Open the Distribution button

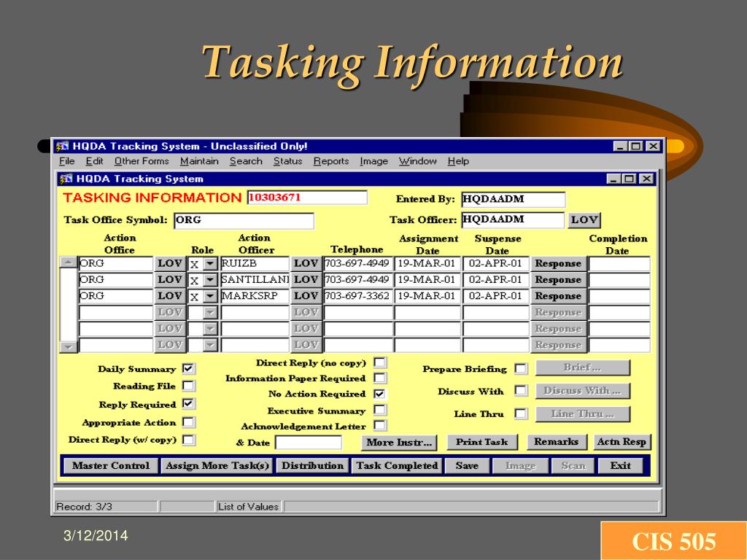pos(312,466)
